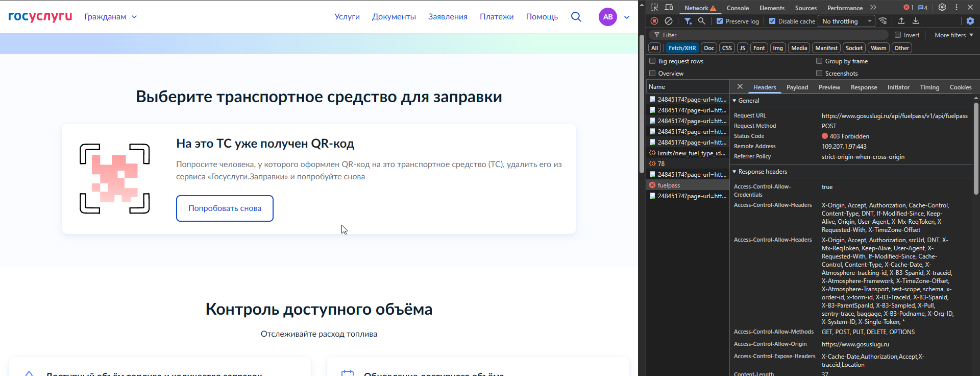Select the inspect element picker icon

pyautogui.click(x=654, y=8)
